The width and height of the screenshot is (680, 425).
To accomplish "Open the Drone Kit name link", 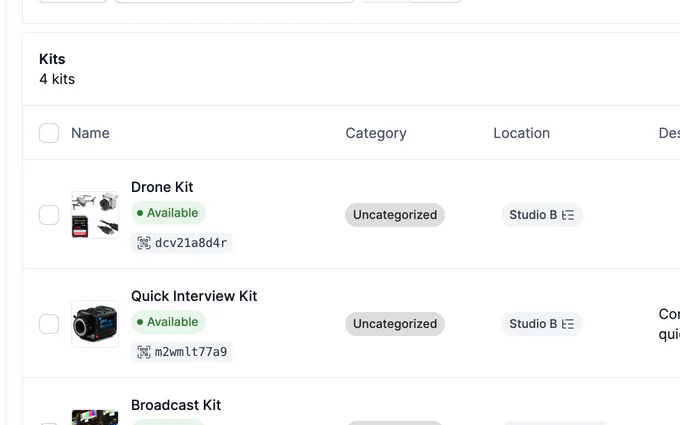I will tap(162, 187).
